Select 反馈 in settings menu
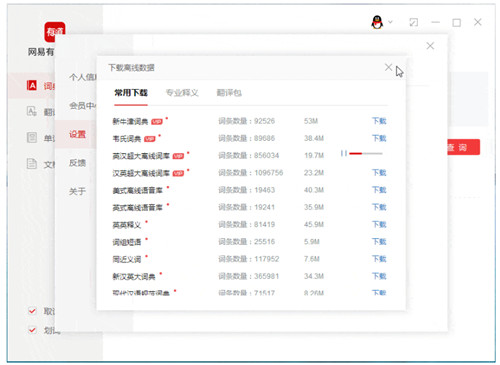500x365 pixels. [77, 163]
